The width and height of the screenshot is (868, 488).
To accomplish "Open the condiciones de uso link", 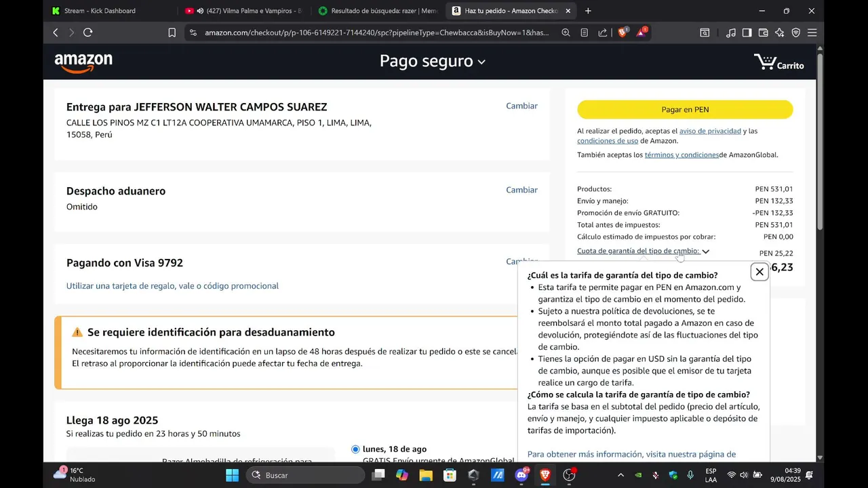I will (608, 141).
